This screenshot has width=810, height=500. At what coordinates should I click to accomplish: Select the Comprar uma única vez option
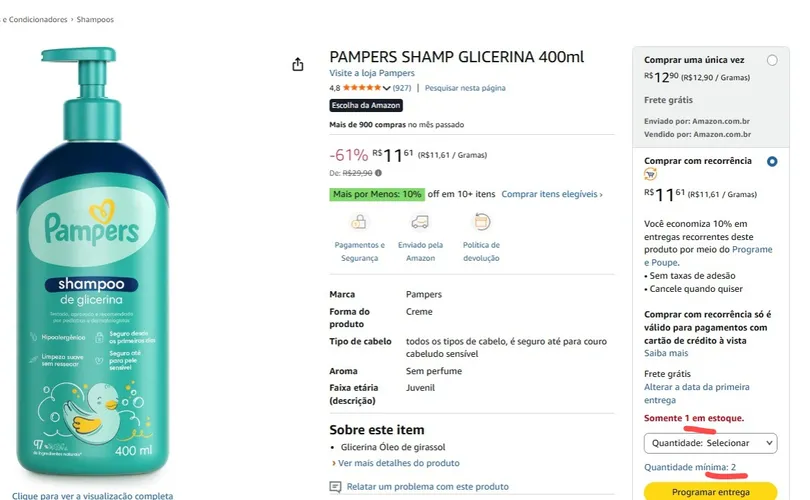772,60
